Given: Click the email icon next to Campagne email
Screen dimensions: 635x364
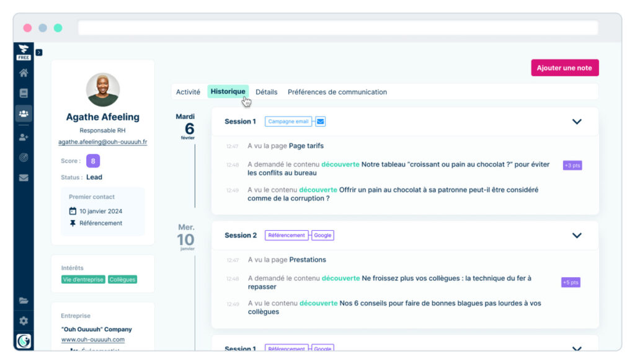Looking at the screenshot, I should [321, 122].
